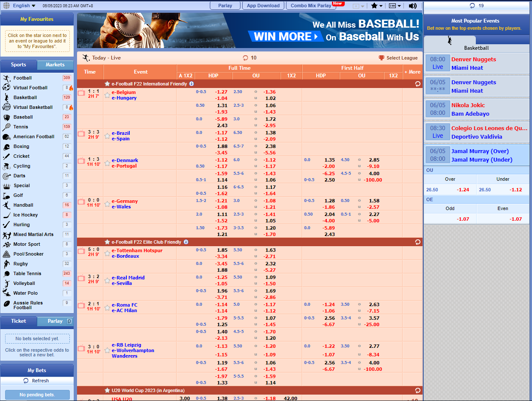Click the trophy Select League icon
The image size is (532, 401).
click(381, 58)
